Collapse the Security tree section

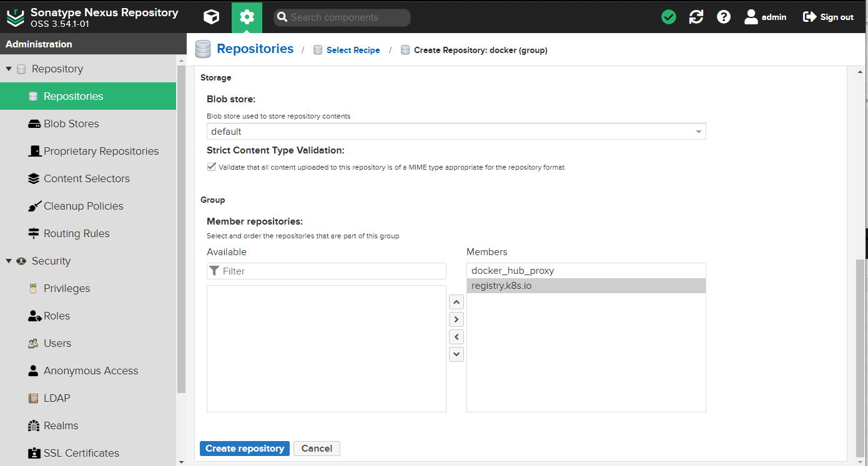tap(9, 261)
